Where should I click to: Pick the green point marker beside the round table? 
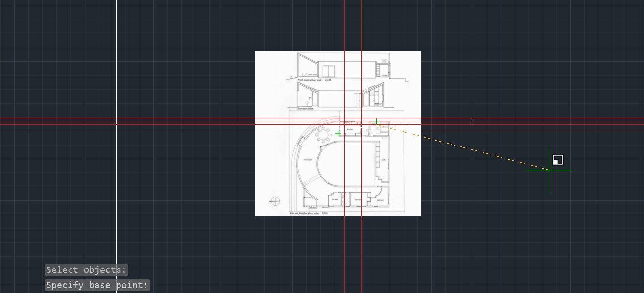click(x=338, y=133)
